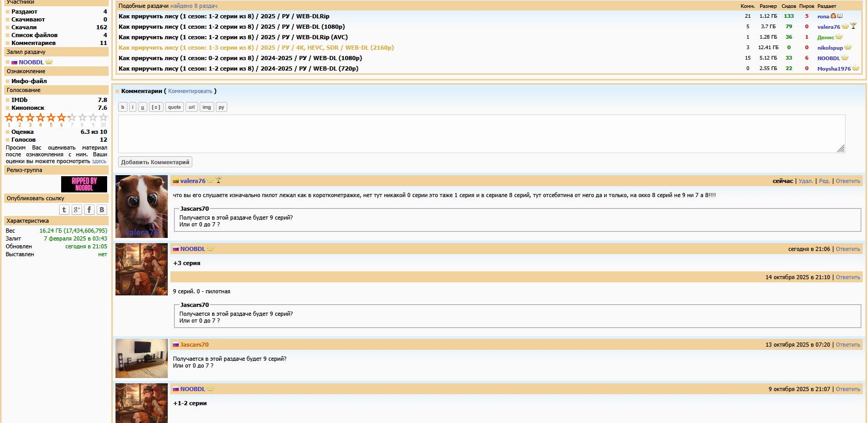Screen dimensions: 868x423
Task: Open the Инфо-файл item in sidebar
Action: [x=29, y=81]
